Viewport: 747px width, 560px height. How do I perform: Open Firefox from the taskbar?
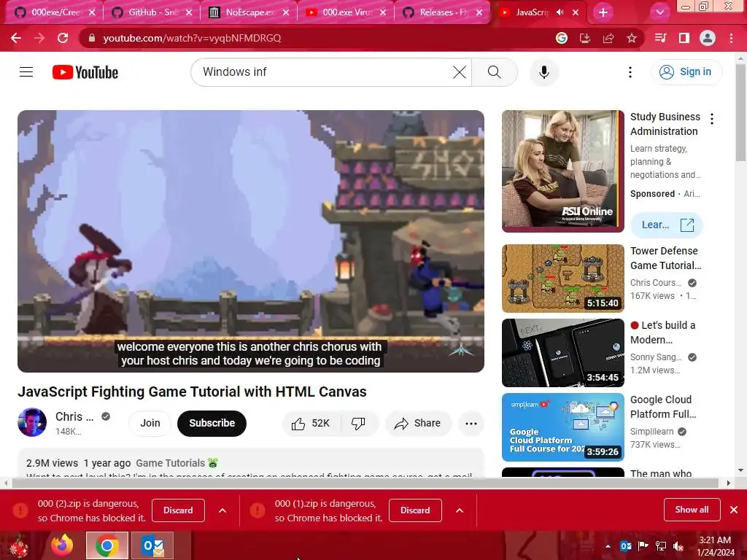tap(62, 545)
